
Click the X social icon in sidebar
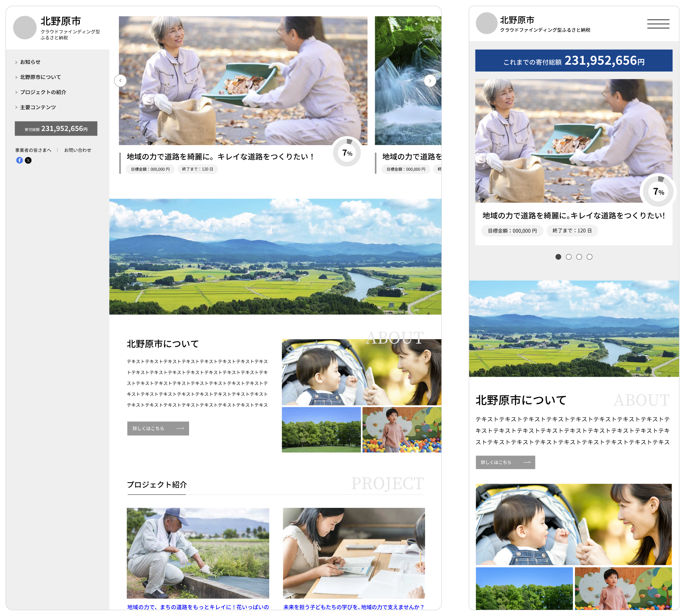tap(28, 160)
